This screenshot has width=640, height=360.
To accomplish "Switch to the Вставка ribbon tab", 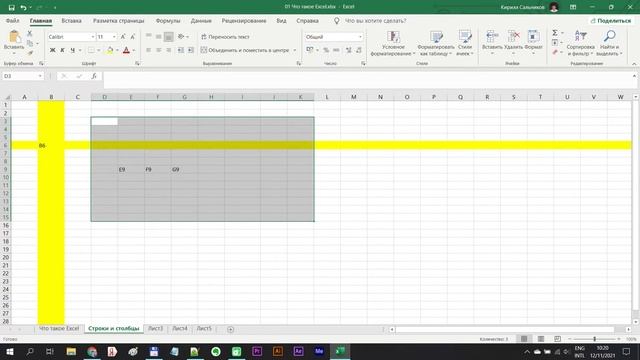I will point(71,20).
